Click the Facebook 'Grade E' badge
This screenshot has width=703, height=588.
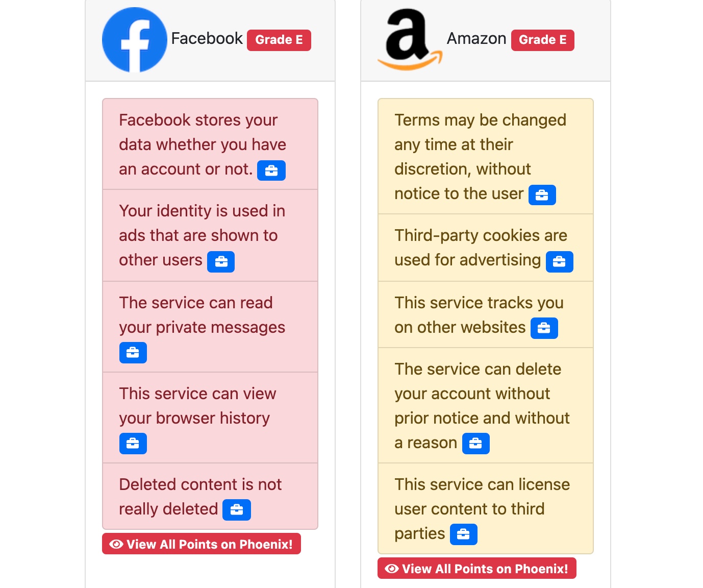click(279, 40)
